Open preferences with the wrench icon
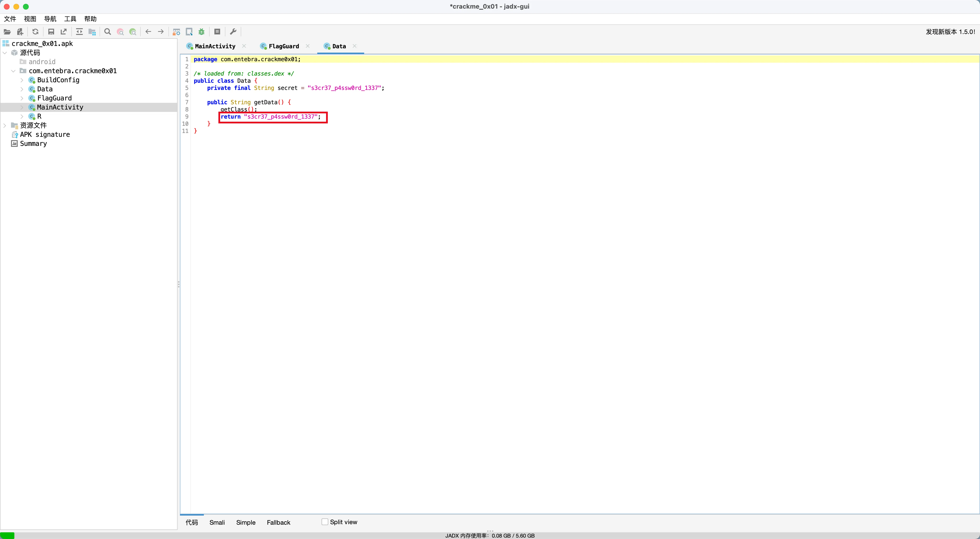 [x=233, y=32]
